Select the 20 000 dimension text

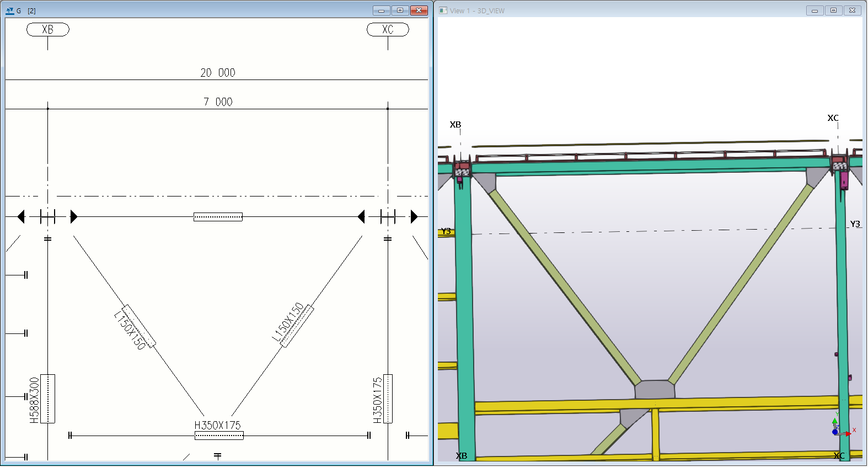[x=218, y=73]
